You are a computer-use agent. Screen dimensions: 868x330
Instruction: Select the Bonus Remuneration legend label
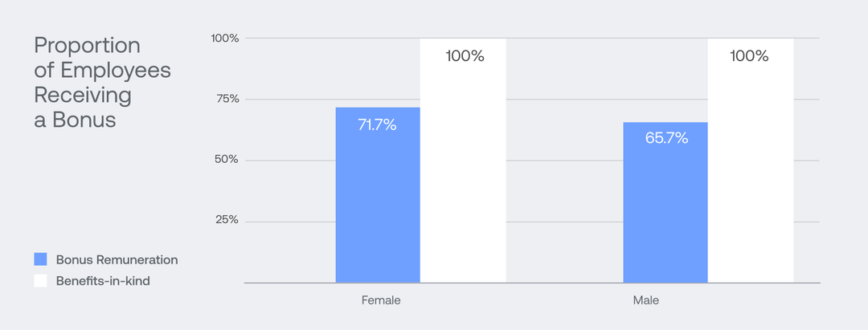tap(117, 259)
